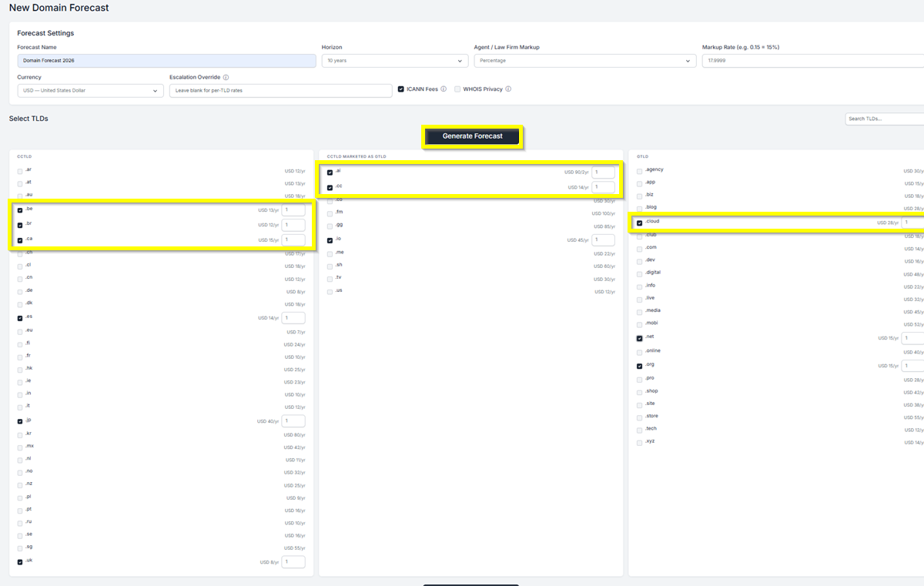Screen dimensions: 924x586
Task: Expand the Agent / Law Firm Markup dropdown
Action: [584, 61]
